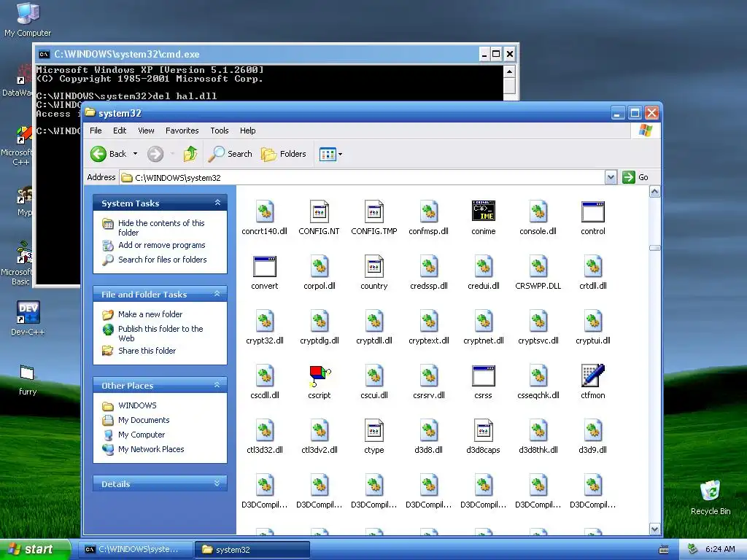The image size is (747, 560).
Task: Select the crypt32.dll file icon
Action: [264, 322]
